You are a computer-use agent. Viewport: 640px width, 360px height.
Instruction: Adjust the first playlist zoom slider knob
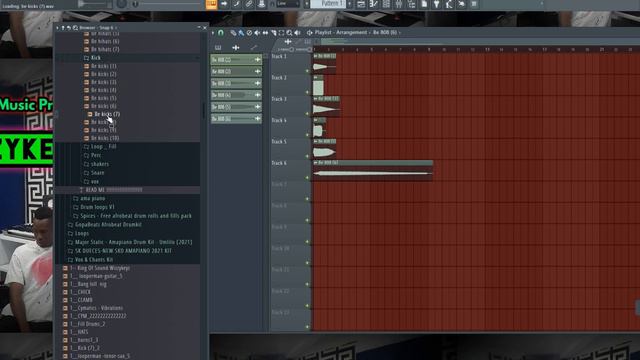coord(291,49)
